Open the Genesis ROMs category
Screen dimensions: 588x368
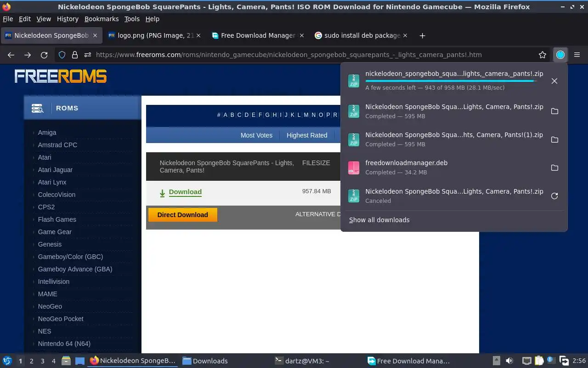pos(50,244)
